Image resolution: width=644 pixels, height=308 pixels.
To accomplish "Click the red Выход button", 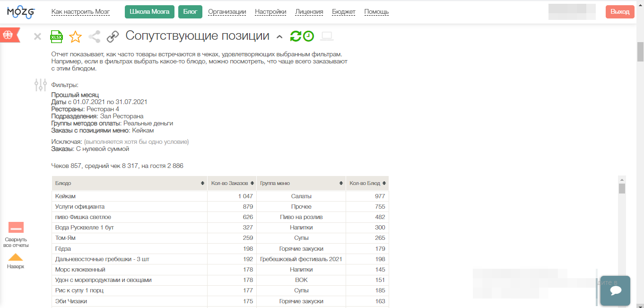I will click(x=619, y=12).
